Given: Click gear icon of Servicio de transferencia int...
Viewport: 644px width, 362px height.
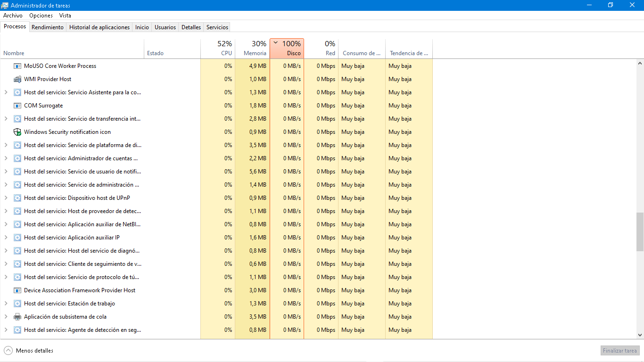Looking at the screenshot, I should (17, 119).
